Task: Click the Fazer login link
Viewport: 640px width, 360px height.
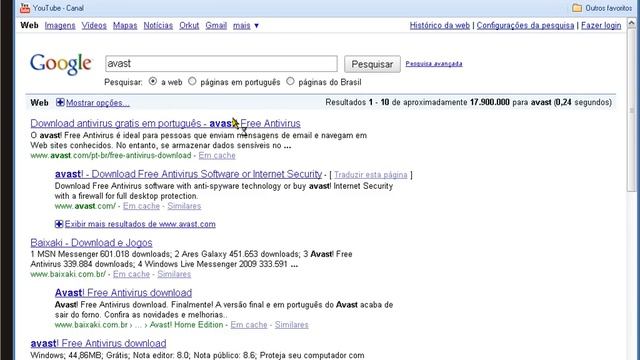Action: click(601, 25)
